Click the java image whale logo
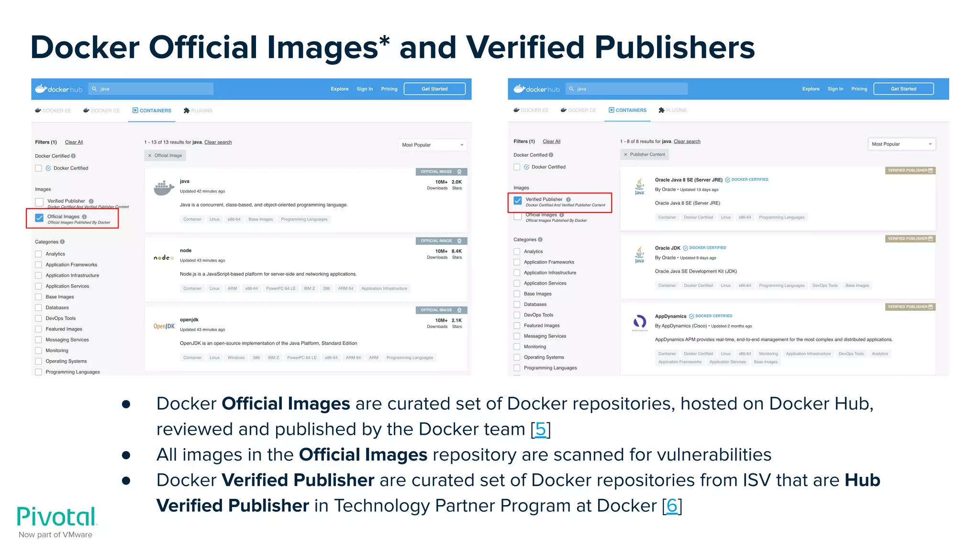Viewport: 980px width, 551px height. [x=164, y=188]
